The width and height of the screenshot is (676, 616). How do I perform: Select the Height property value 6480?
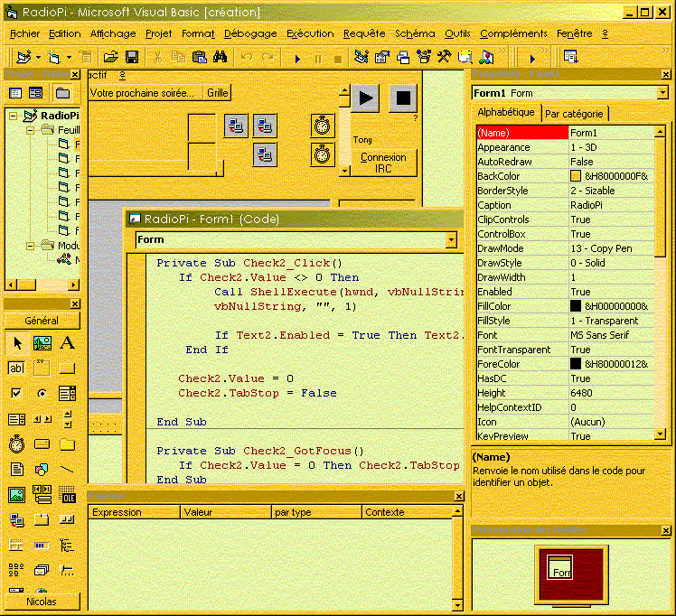click(611, 393)
